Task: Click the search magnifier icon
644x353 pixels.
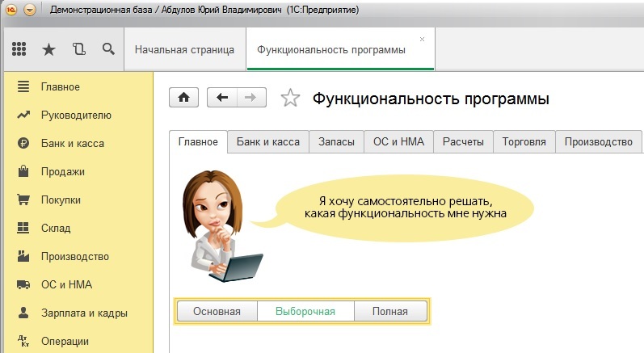Action: (107, 49)
